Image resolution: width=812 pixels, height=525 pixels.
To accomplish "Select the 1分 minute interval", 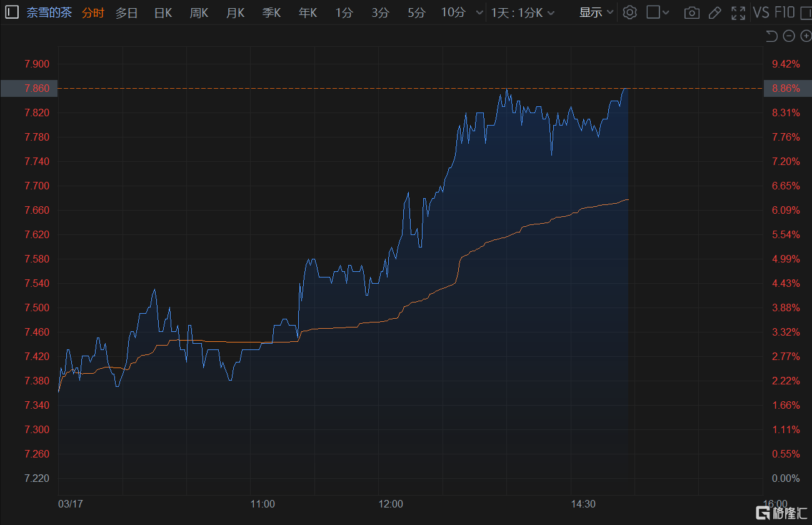I will [x=344, y=12].
